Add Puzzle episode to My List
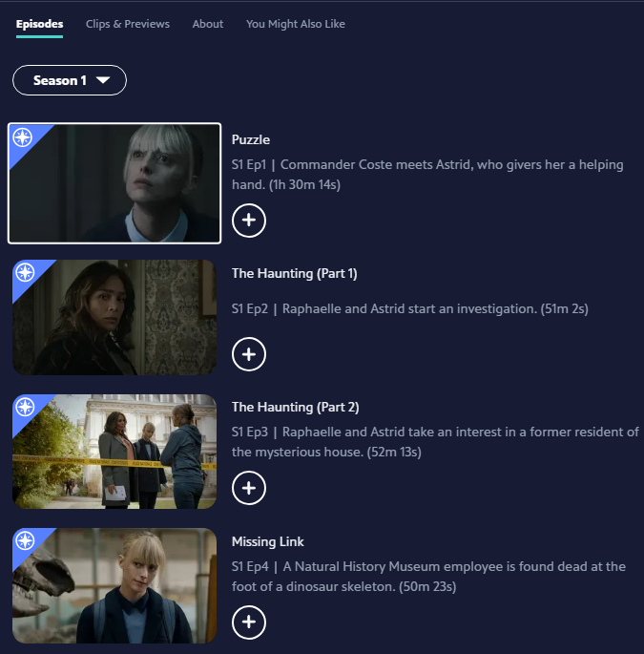 [249, 221]
